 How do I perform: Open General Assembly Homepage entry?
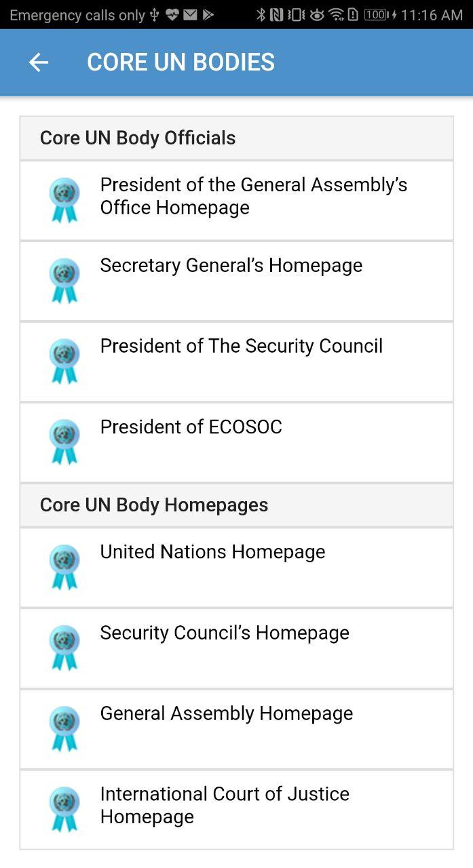[236, 728]
